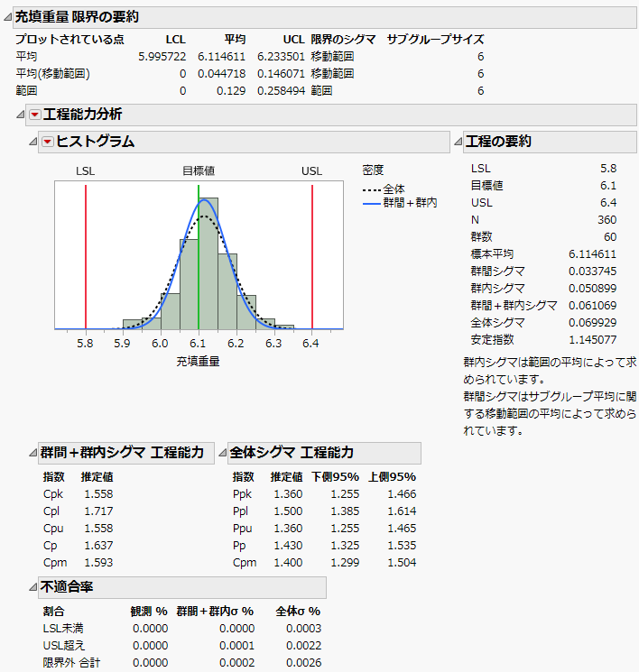The width and height of the screenshot is (639, 672).
Task: Select the Cp value 1.637
Action: [98, 546]
